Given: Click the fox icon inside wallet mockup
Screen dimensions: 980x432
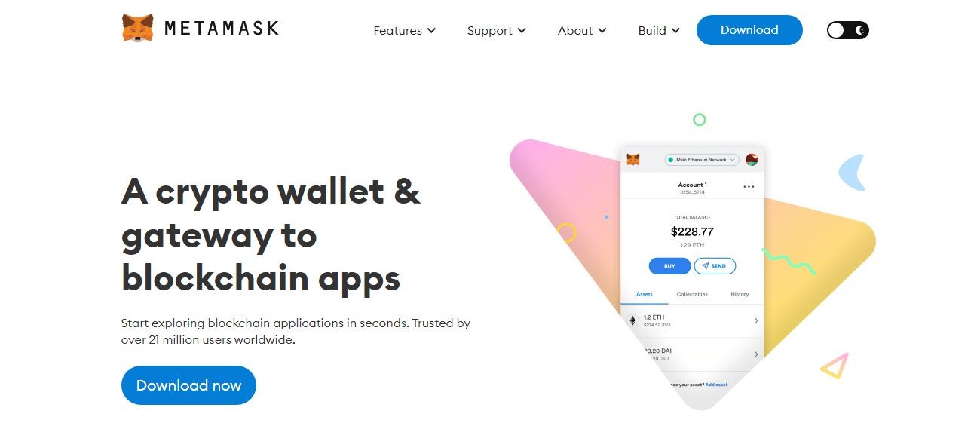Looking at the screenshot, I should [633, 160].
